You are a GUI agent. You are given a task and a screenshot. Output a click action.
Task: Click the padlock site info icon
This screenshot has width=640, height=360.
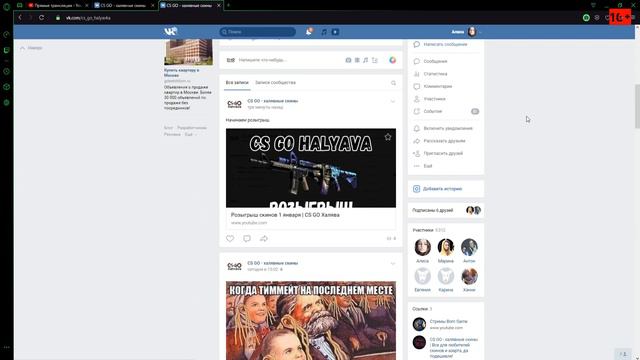click(58, 18)
